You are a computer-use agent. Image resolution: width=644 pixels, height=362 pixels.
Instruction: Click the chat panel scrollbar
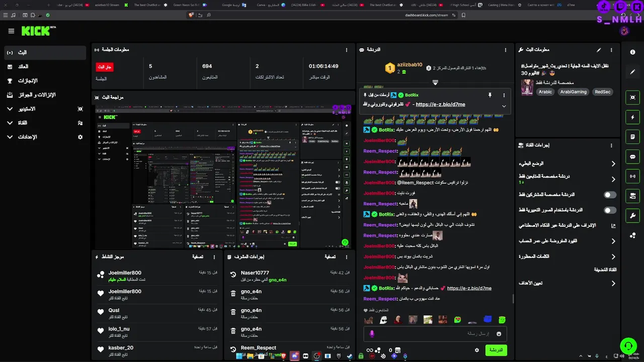pyautogui.click(x=513, y=299)
